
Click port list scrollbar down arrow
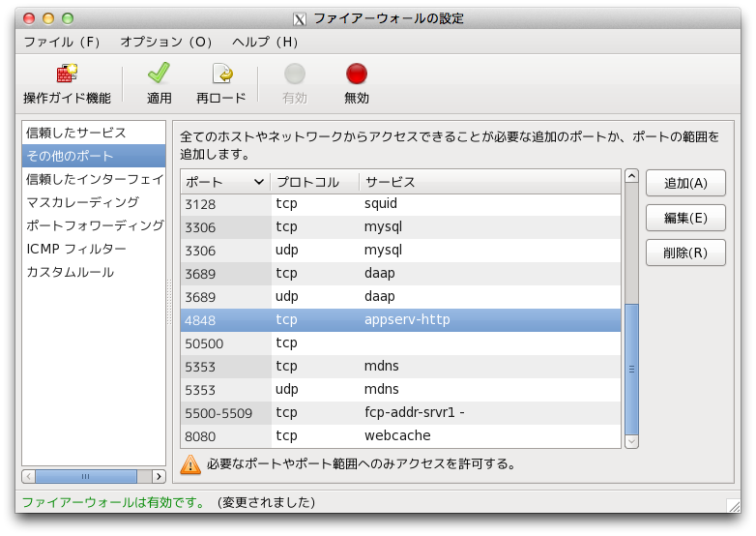[x=631, y=441]
